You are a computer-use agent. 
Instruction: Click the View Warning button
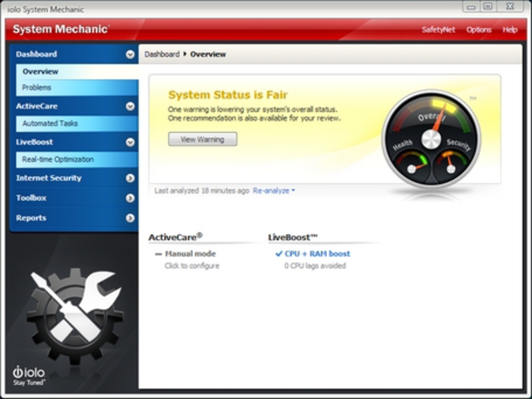203,139
